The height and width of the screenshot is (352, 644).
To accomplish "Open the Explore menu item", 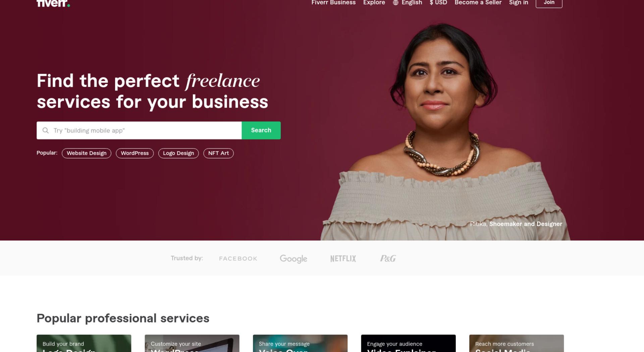I will [374, 3].
